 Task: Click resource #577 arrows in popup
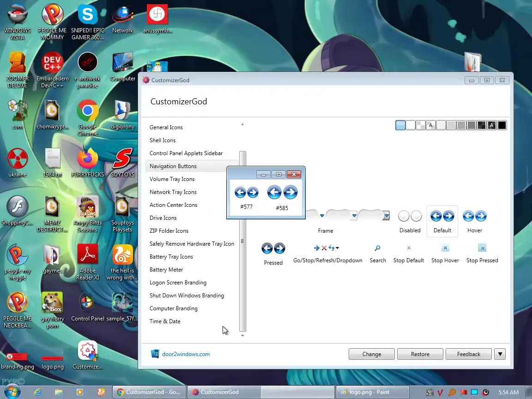246,193
